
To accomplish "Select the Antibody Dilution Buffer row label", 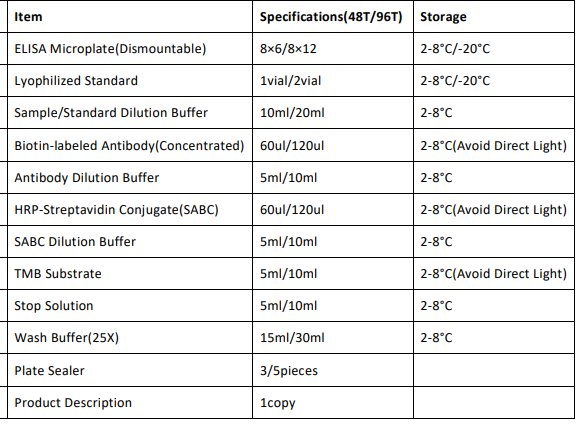I will [86, 178].
